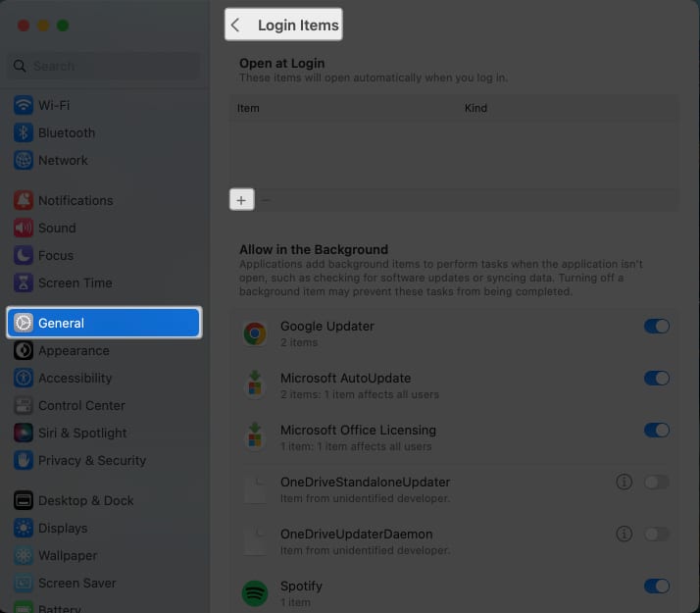This screenshot has width=700, height=613.
Task: Click the Search field in the sidebar
Action: (x=104, y=66)
